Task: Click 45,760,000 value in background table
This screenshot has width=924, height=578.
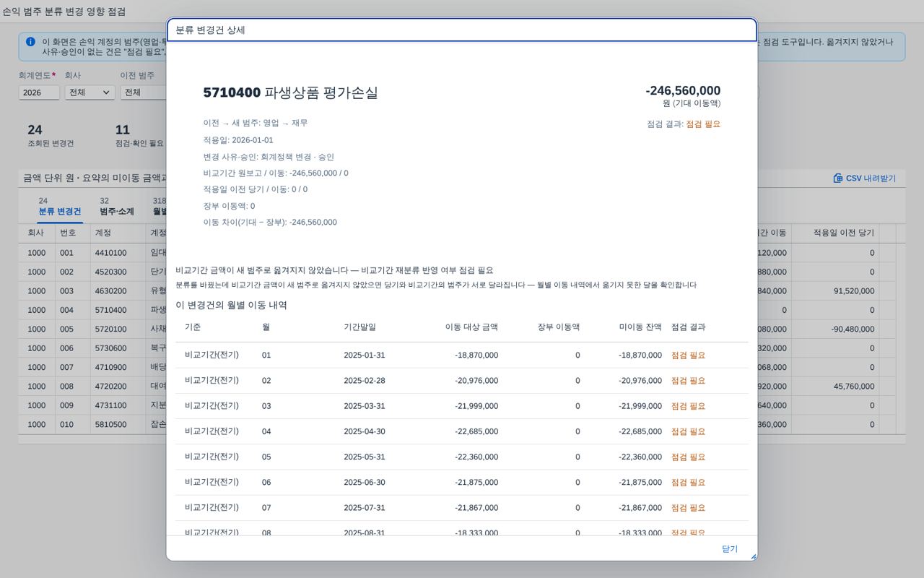Action: (853, 387)
